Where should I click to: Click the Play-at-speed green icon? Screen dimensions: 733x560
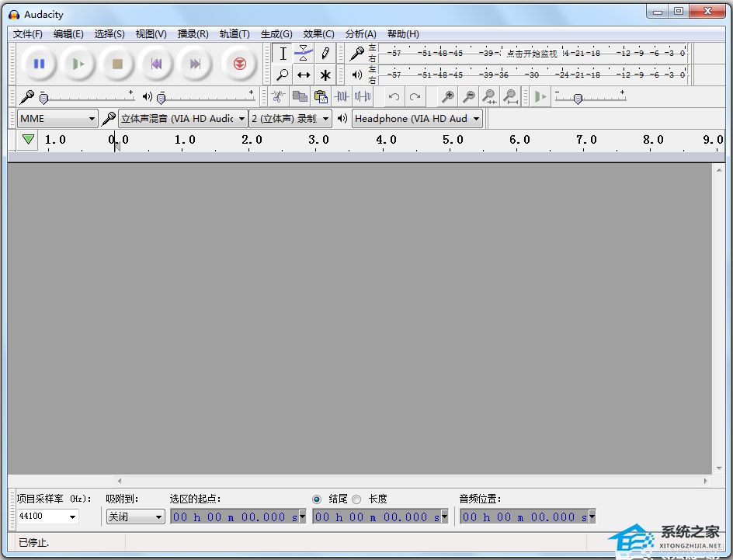(540, 97)
